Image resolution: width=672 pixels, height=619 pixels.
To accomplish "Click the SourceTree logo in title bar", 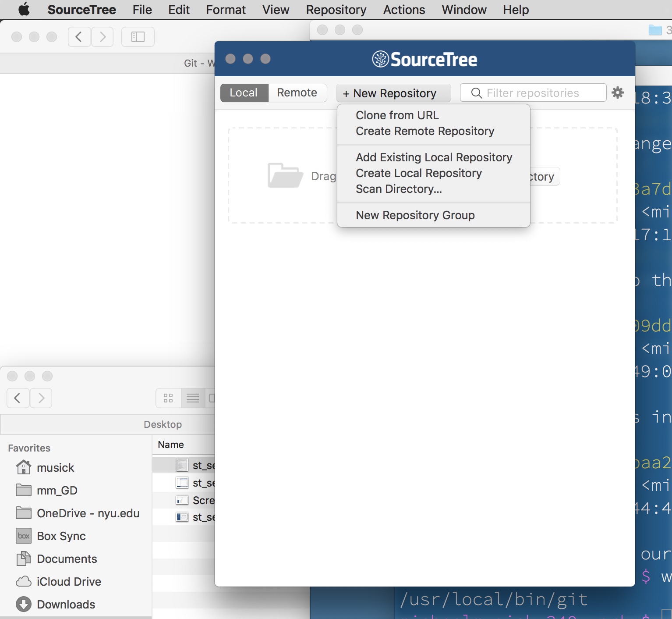I will coord(424,59).
